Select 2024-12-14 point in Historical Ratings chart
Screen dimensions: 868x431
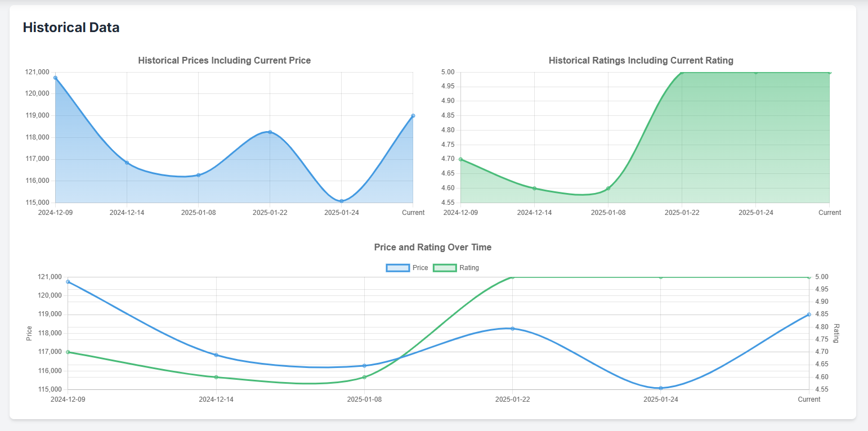[534, 188]
